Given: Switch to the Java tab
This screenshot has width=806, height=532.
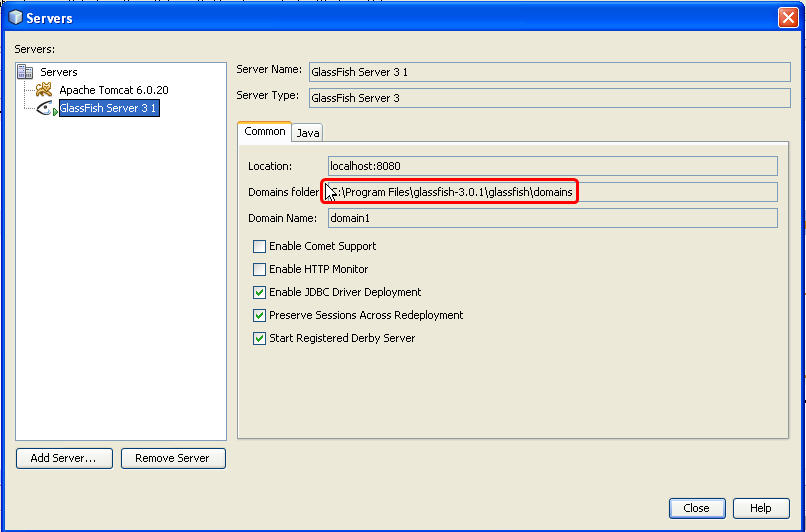Looking at the screenshot, I should pyautogui.click(x=308, y=133).
